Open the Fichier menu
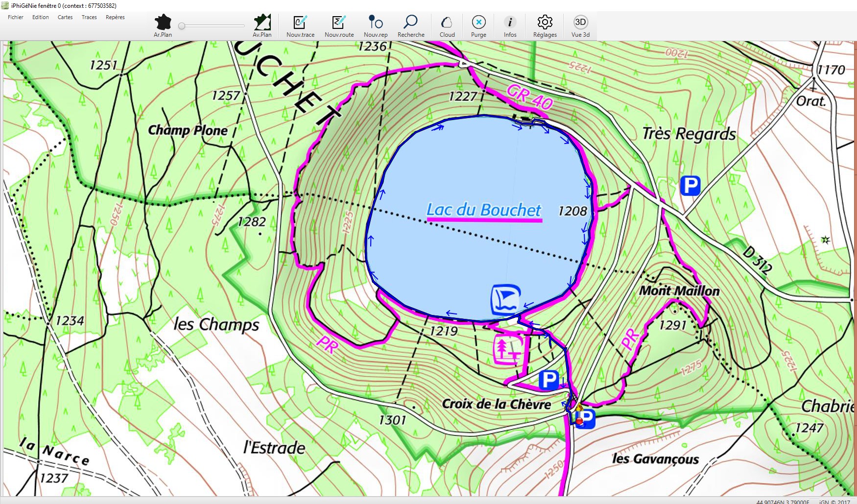This screenshot has height=504, width=857. point(16,17)
